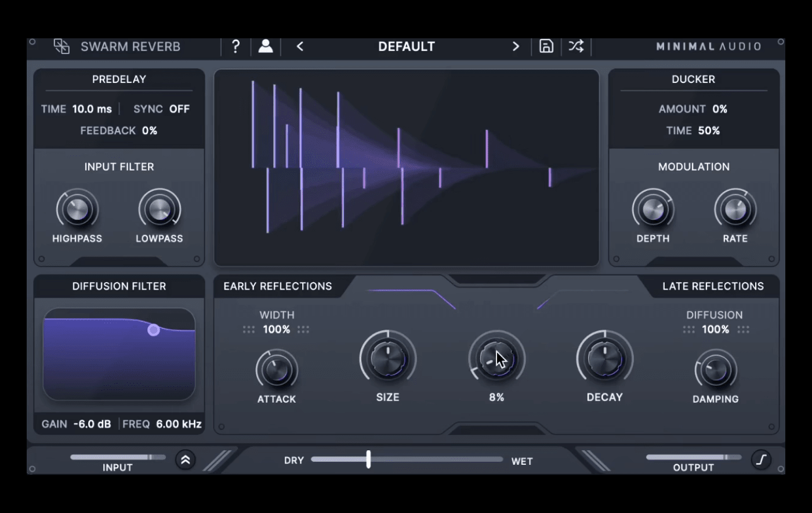
Task: Click the early reflections WIDTH 100% value
Action: click(x=277, y=330)
